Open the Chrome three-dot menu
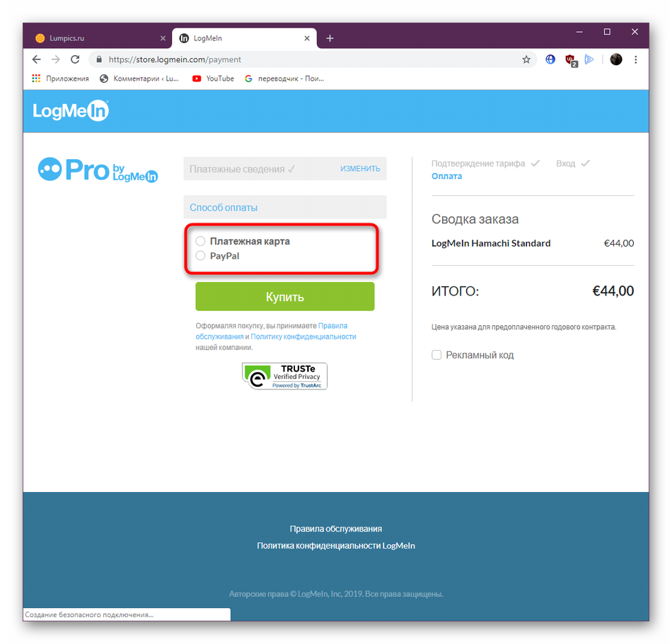This screenshot has height=644, width=672. tap(636, 59)
